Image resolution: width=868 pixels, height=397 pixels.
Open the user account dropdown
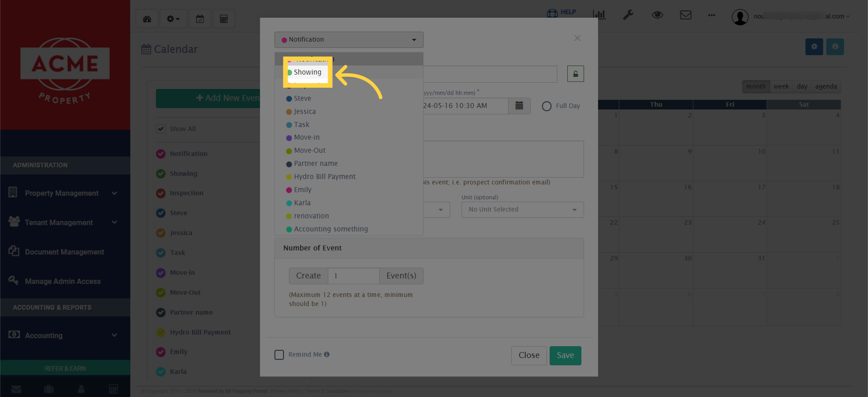tap(791, 17)
